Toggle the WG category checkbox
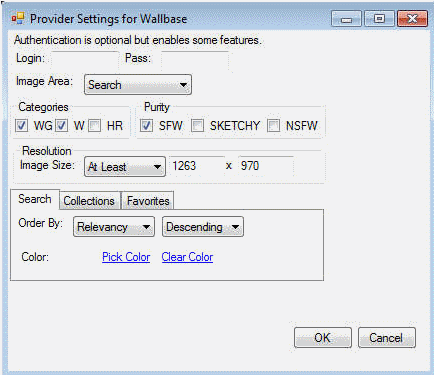 point(22,126)
